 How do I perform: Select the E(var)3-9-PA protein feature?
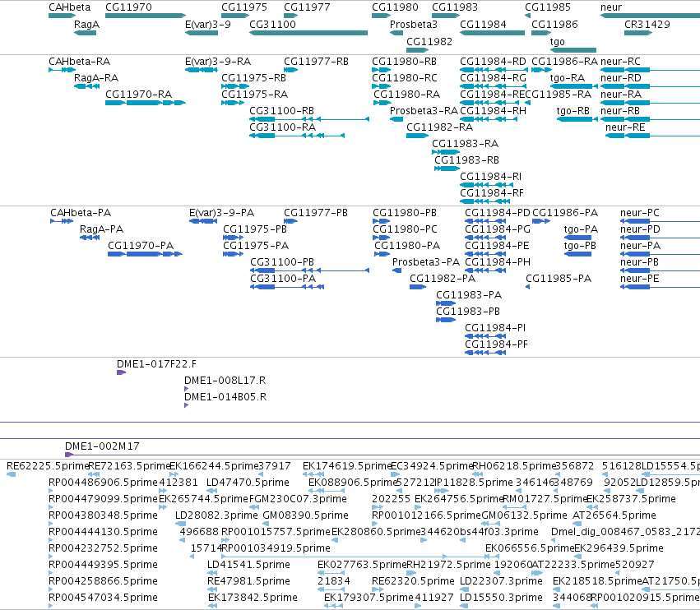[x=203, y=221]
